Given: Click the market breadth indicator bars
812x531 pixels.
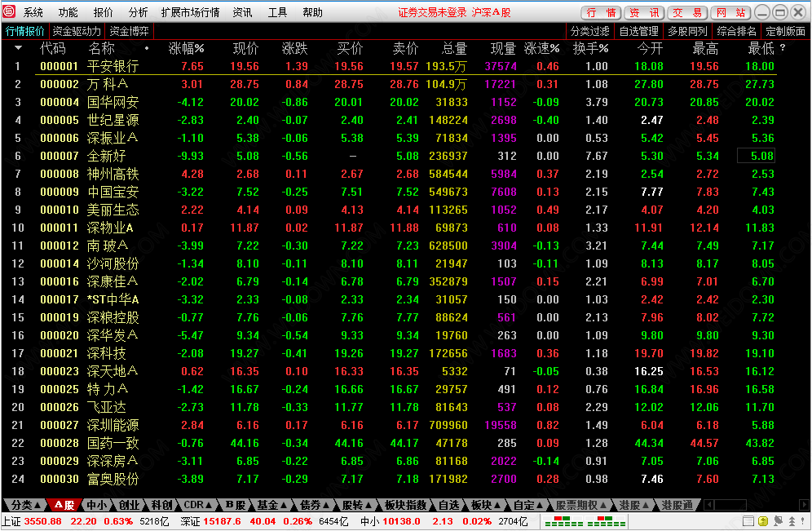Looking at the screenshot, I should click(585, 521).
